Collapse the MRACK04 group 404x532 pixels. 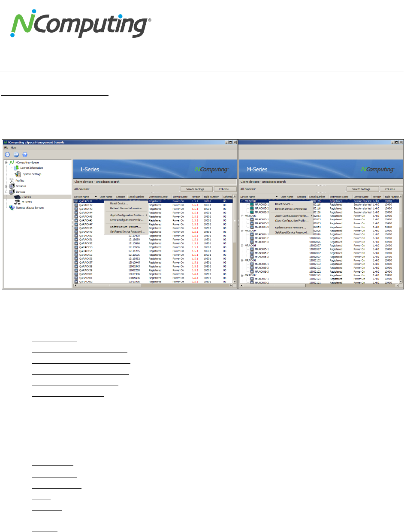242,231
